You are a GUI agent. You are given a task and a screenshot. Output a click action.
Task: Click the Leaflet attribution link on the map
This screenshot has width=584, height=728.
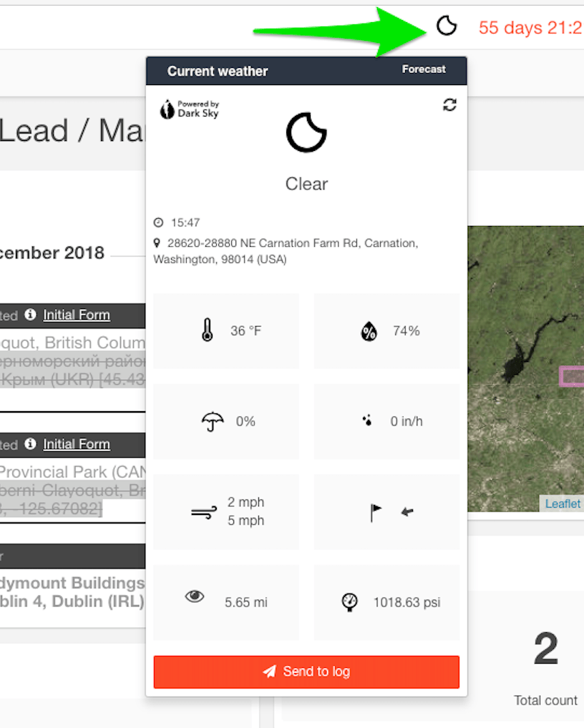point(563,503)
